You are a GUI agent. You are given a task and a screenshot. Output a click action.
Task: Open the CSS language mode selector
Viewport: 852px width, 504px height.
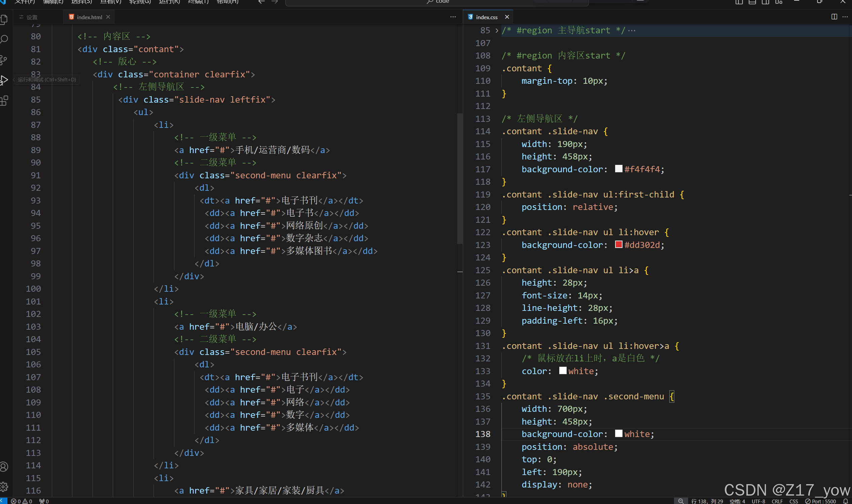pyautogui.click(x=793, y=501)
